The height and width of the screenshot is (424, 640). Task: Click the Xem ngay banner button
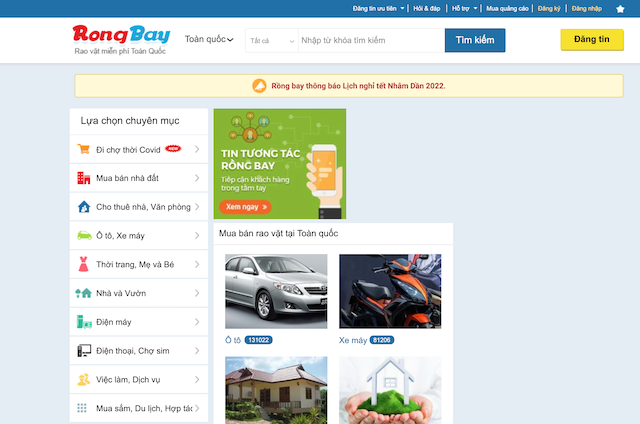pos(243,206)
